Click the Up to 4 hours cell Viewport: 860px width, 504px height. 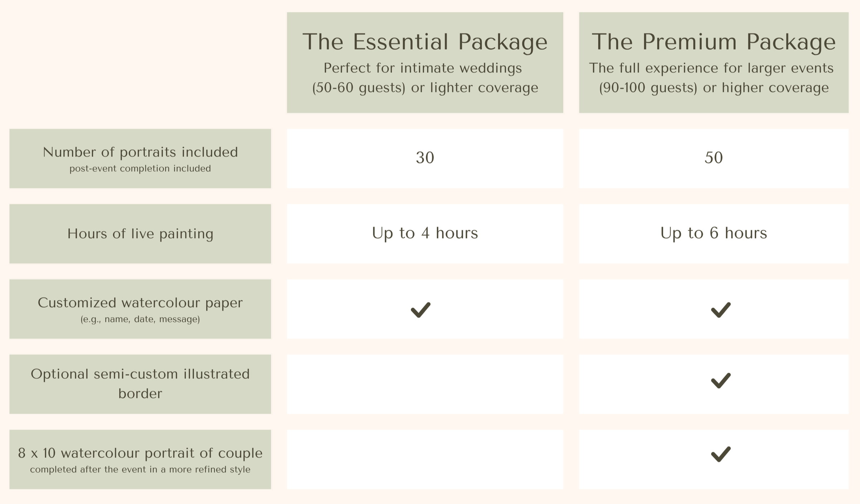(425, 234)
